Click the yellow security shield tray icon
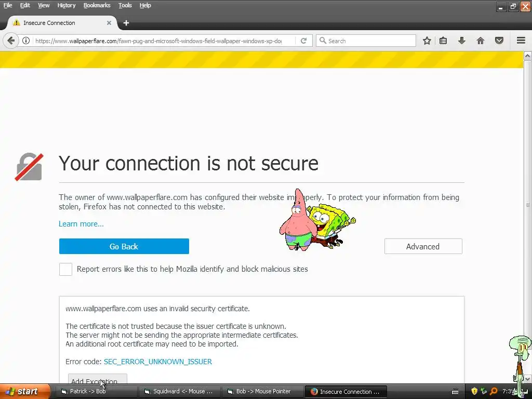The height and width of the screenshot is (399, 532). 474,391
